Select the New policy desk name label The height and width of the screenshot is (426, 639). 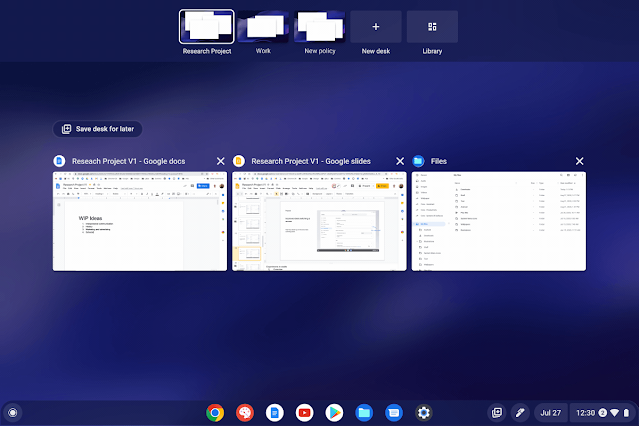(320, 51)
